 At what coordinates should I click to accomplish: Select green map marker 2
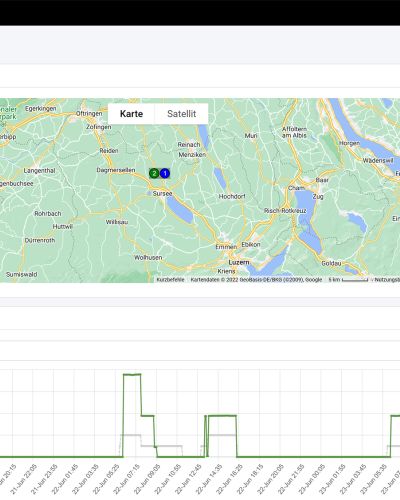click(154, 173)
